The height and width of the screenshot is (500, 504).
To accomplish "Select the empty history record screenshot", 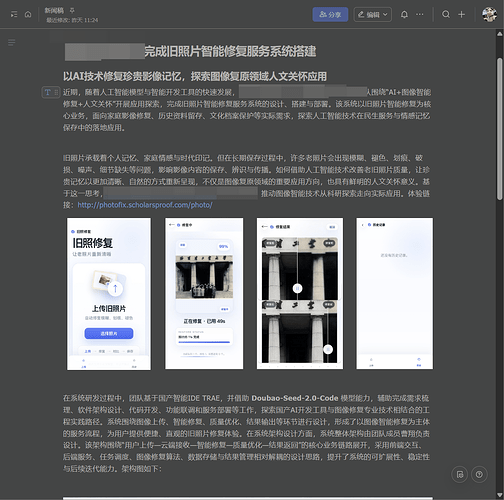I will (395, 293).
